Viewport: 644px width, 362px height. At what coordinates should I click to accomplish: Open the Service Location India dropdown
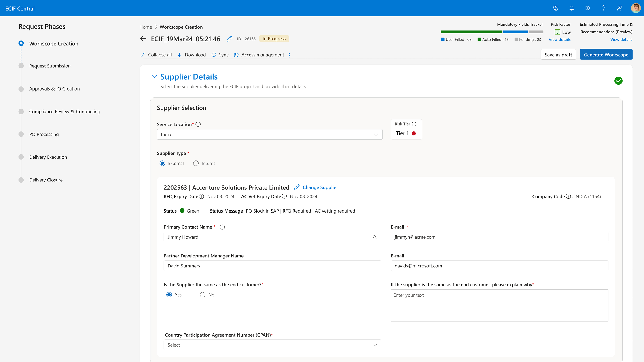tap(269, 134)
